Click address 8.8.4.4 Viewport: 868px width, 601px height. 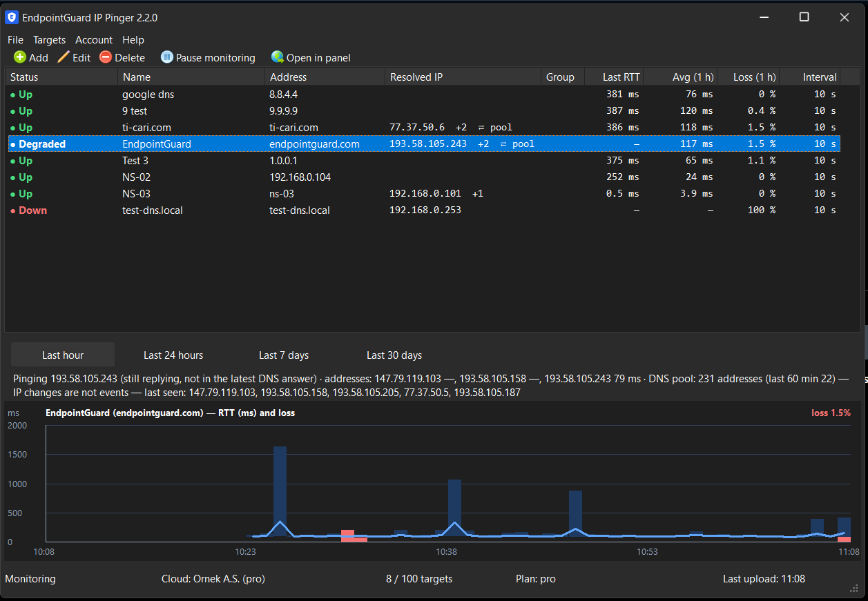click(x=283, y=95)
